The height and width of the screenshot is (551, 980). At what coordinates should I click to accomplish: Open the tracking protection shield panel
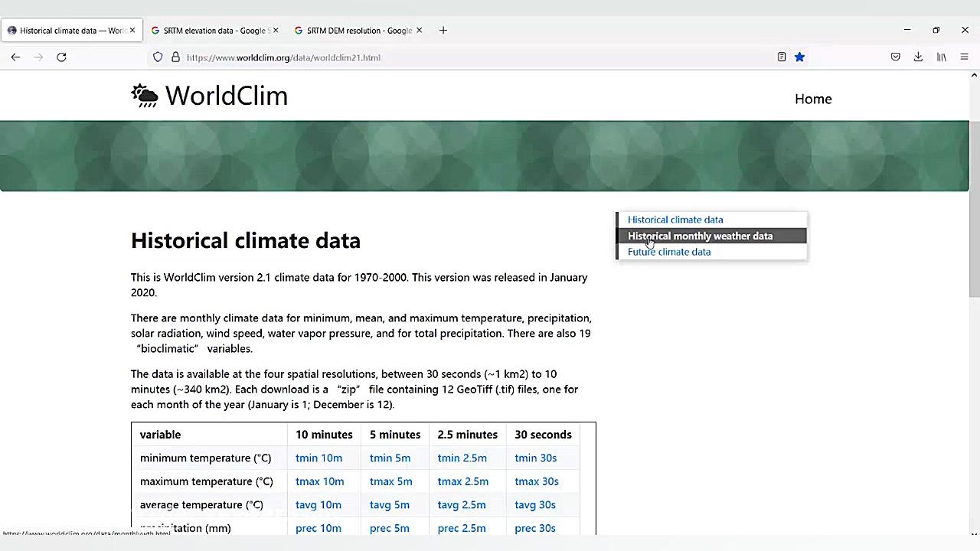click(158, 57)
